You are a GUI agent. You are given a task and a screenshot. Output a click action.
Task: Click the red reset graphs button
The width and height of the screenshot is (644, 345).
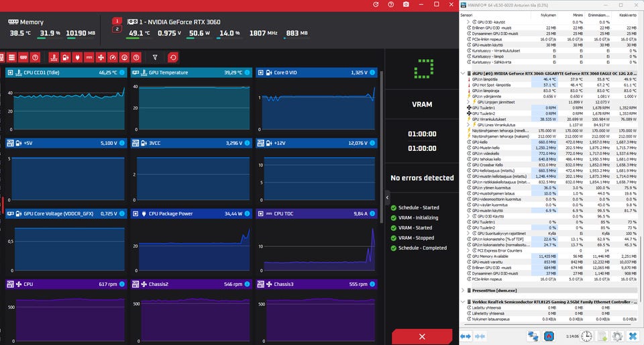click(173, 58)
